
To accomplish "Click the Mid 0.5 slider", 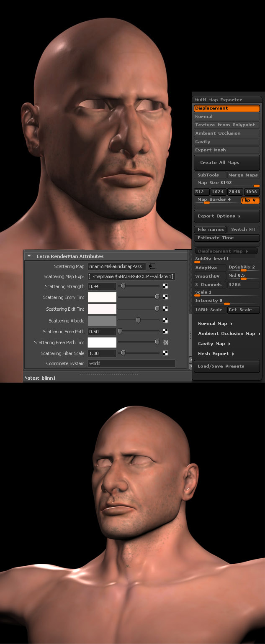I will (243, 276).
